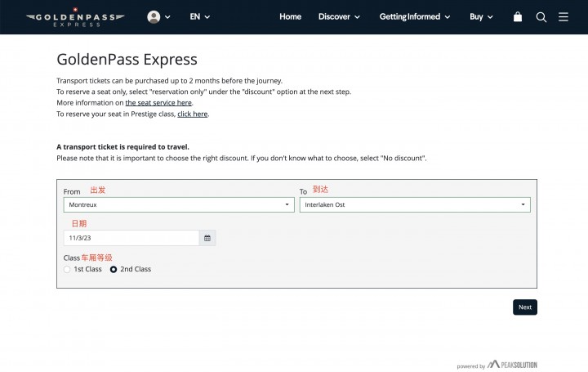Viewport: 588px width, 372px height.
Task: Expand the Getting Informed menu
Action: (x=415, y=17)
